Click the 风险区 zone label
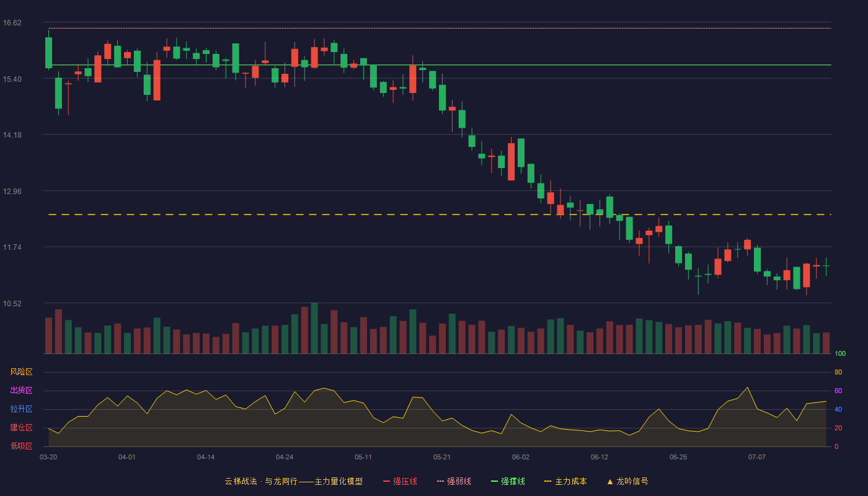Screen dimensions: 868x496 [21, 372]
